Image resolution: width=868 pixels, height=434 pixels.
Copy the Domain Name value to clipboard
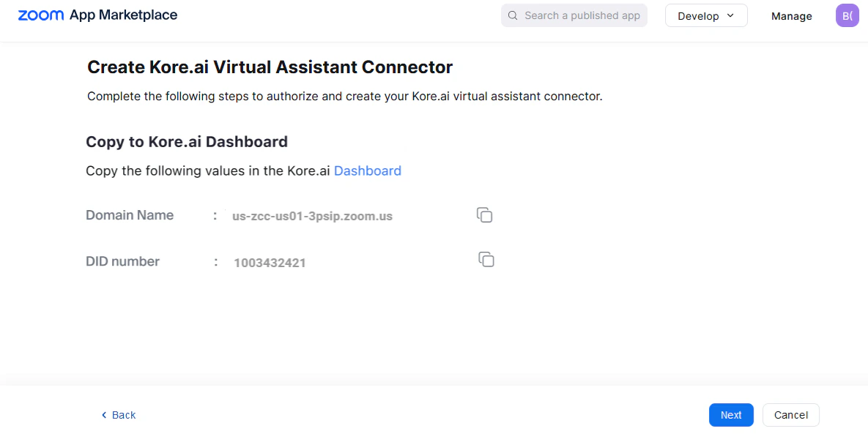click(484, 214)
